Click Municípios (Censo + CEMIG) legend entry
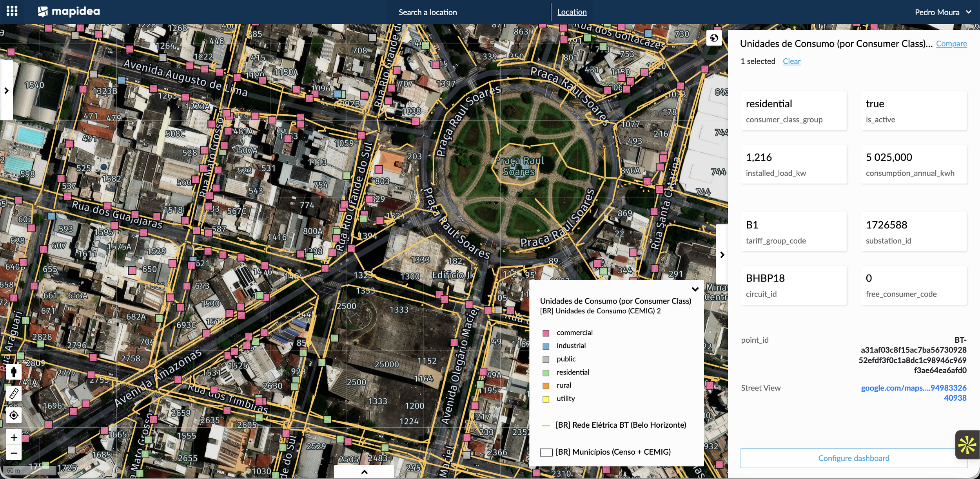 [x=606, y=452]
